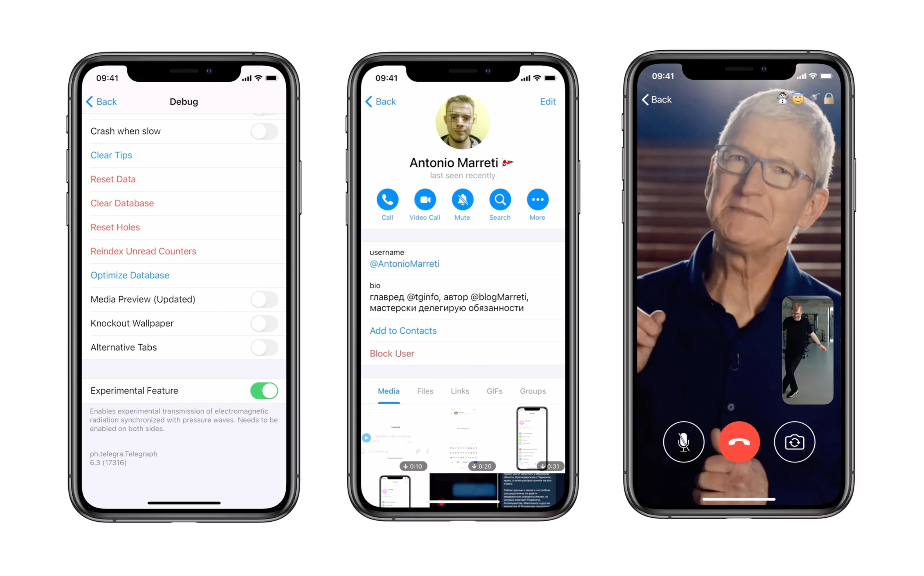Tap the Back button on debug screen
Screen dimensions: 924x576
[x=102, y=101]
